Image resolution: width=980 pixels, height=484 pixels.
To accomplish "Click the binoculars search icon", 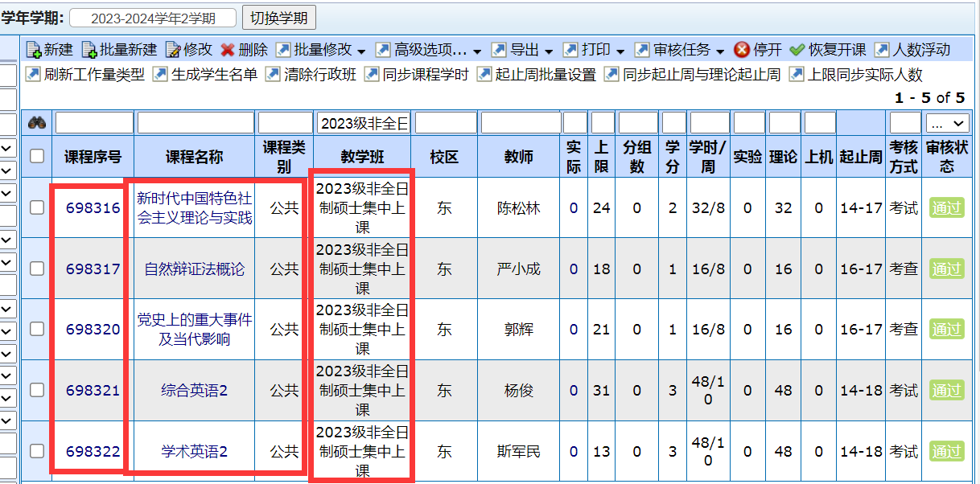I will point(37,123).
